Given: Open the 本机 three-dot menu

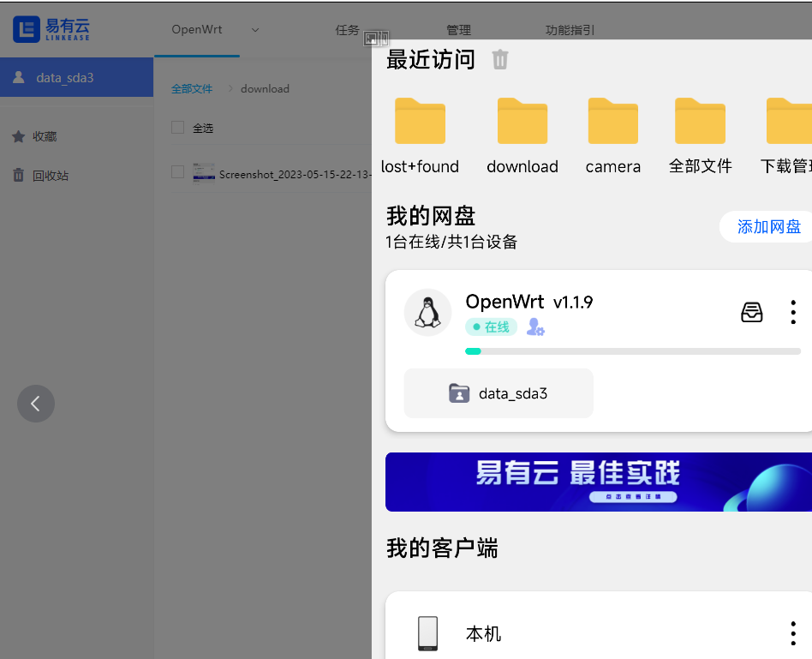Looking at the screenshot, I should pos(793,634).
